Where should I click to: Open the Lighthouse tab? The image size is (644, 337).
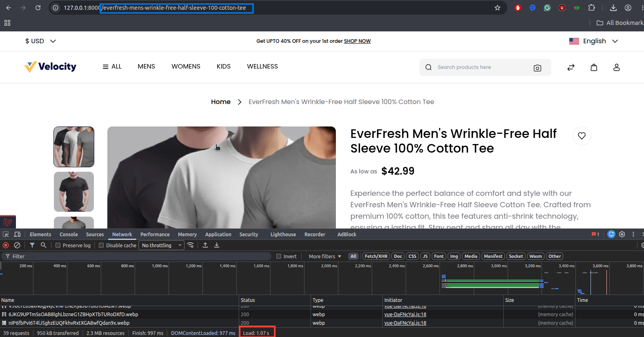[x=283, y=234]
